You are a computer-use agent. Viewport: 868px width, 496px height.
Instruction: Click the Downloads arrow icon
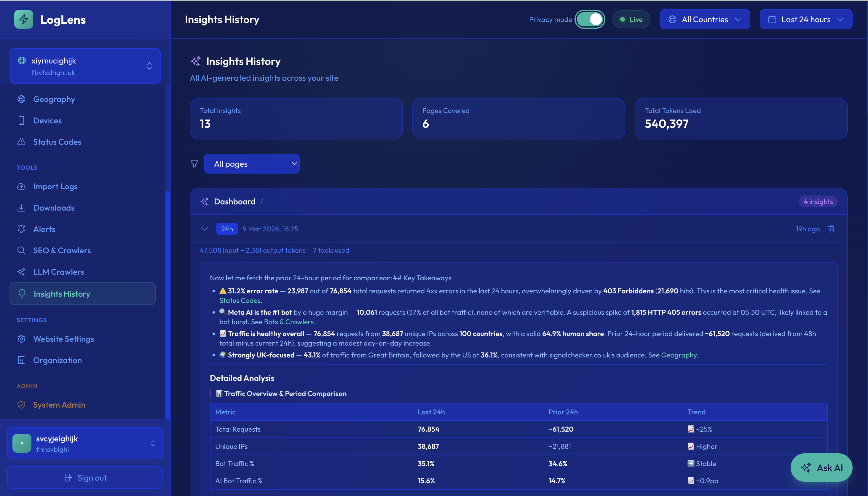(21, 207)
